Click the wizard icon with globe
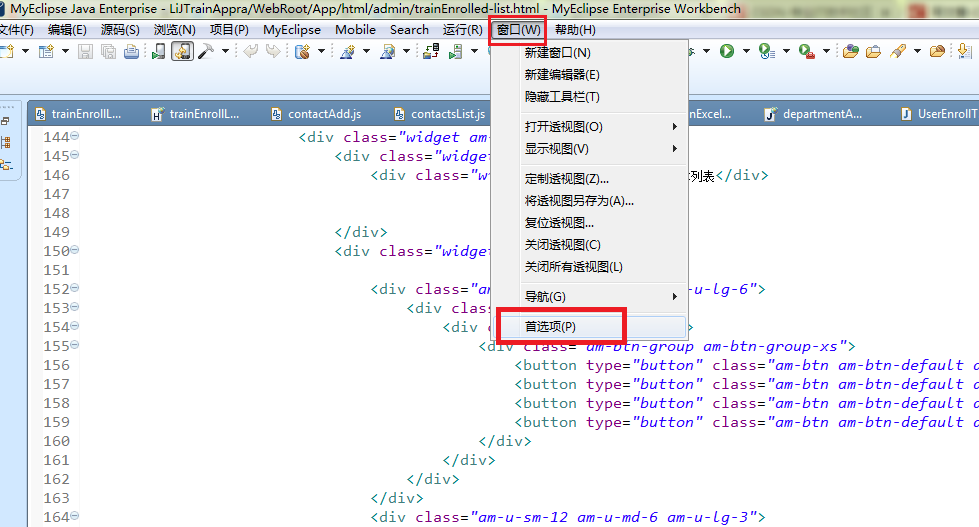 pos(388,51)
